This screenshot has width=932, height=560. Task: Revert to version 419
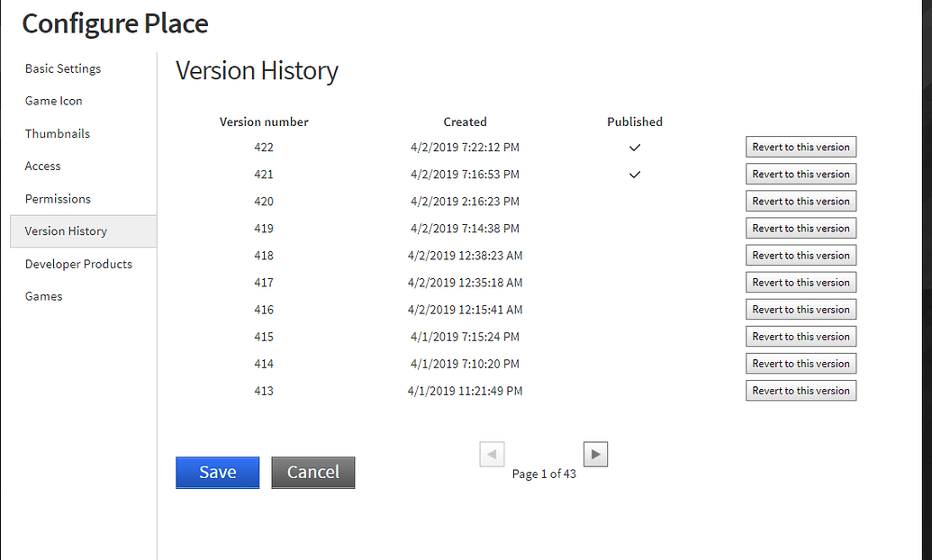click(x=801, y=229)
